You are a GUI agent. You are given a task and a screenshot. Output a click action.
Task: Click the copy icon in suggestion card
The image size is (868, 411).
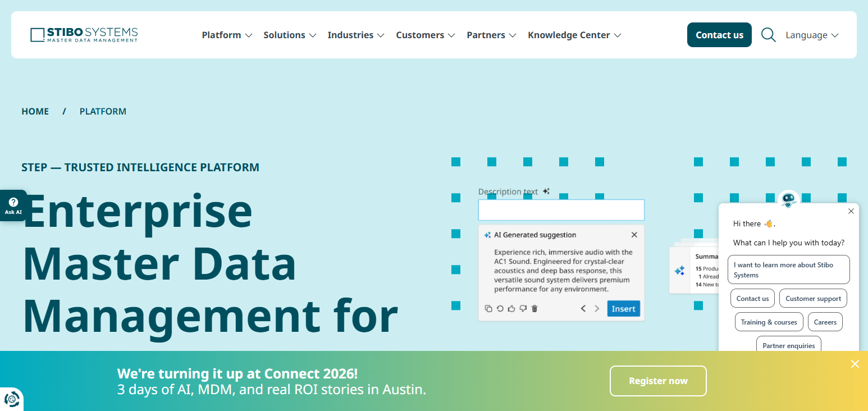pos(488,308)
